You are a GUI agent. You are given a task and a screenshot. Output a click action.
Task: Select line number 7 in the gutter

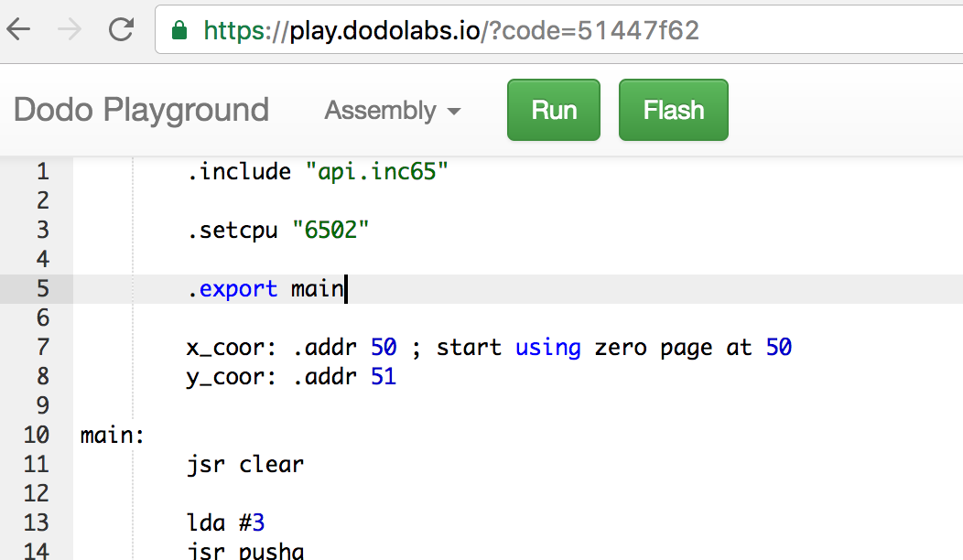tap(42, 348)
